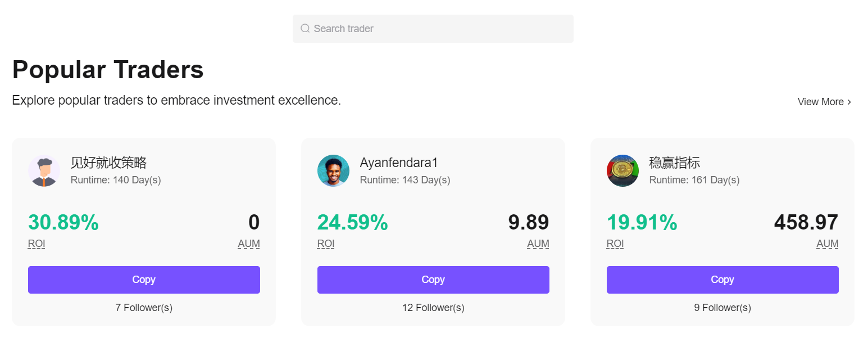This screenshot has height=342, width=868.
Task: Click the ROI label on 见好就收策略 card
Action: point(36,243)
